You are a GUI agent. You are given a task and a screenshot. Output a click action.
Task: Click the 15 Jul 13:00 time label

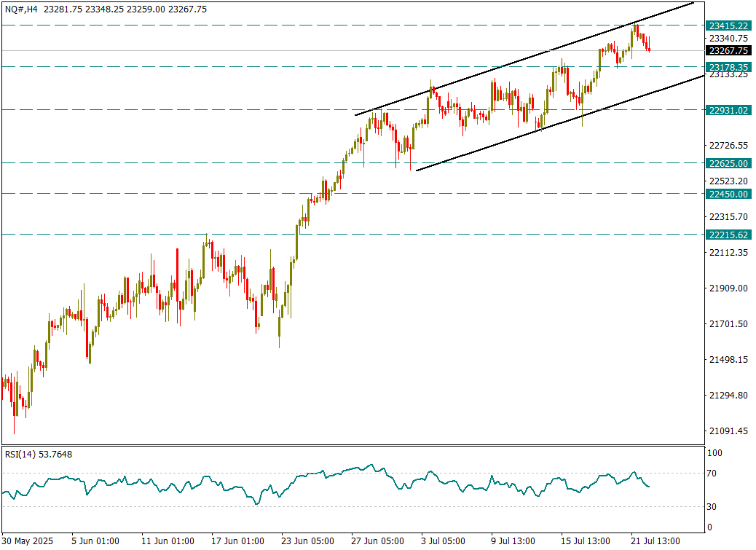coord(586,541)
